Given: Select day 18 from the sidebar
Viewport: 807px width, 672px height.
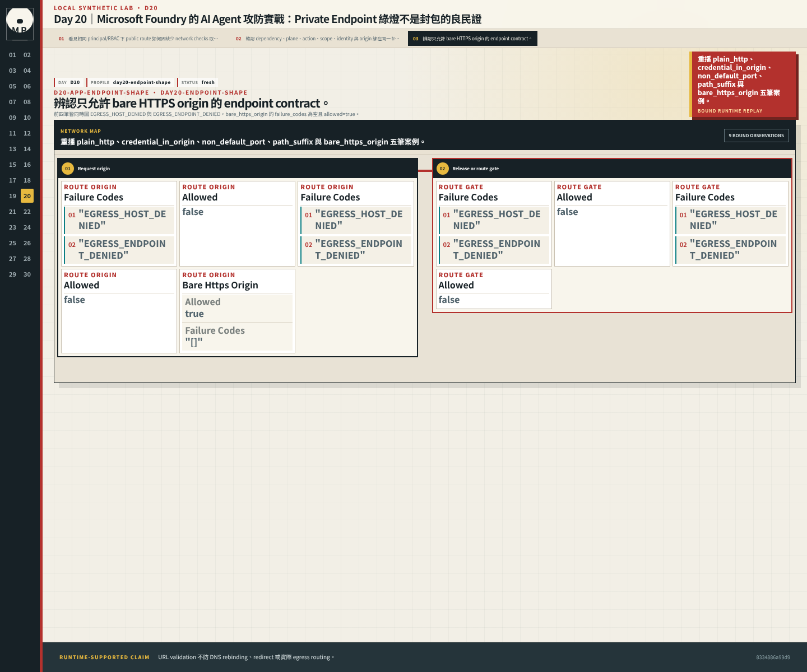Looking at the screenshot, I should click(x=27, y=180).
